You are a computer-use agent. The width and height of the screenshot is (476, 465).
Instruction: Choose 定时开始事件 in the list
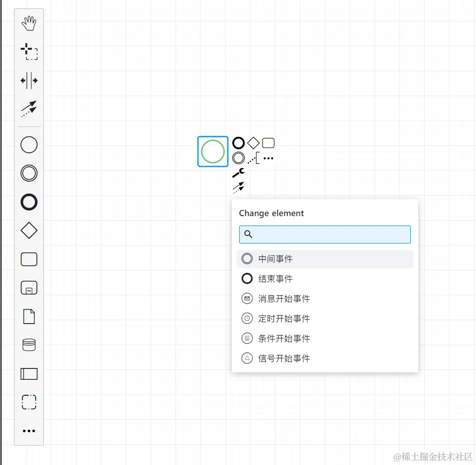click(325, 319)
